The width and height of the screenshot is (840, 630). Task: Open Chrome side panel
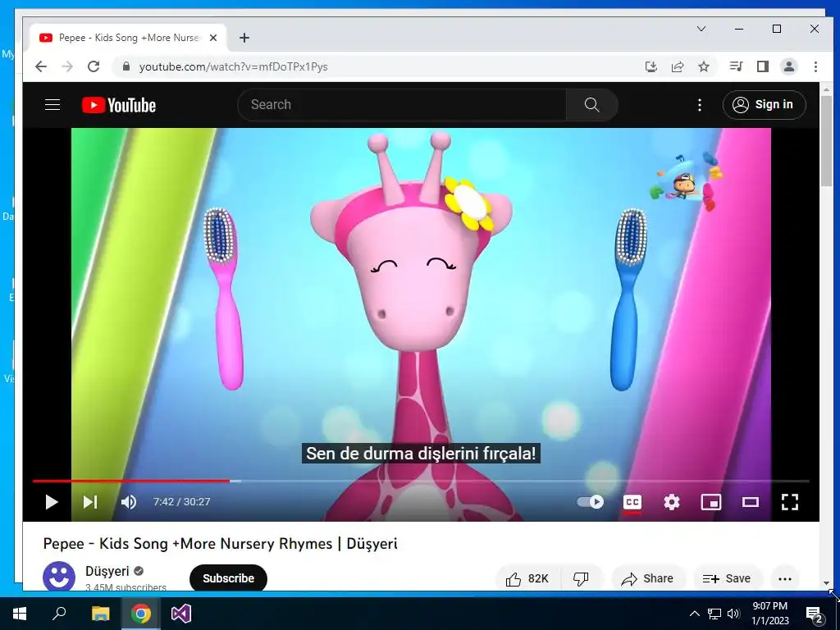click(x=763, y=66)
